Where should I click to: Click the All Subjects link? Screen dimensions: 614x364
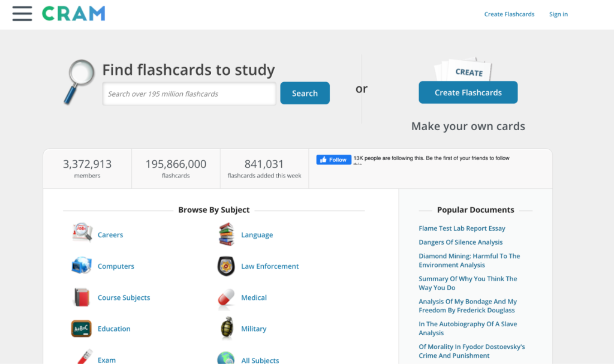coord(260,360)
